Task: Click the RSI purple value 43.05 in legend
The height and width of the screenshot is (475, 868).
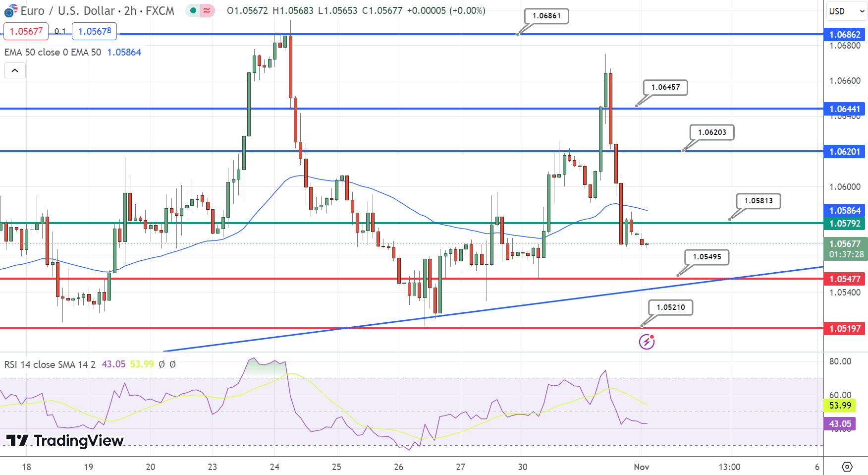Action: coord(113,364)
